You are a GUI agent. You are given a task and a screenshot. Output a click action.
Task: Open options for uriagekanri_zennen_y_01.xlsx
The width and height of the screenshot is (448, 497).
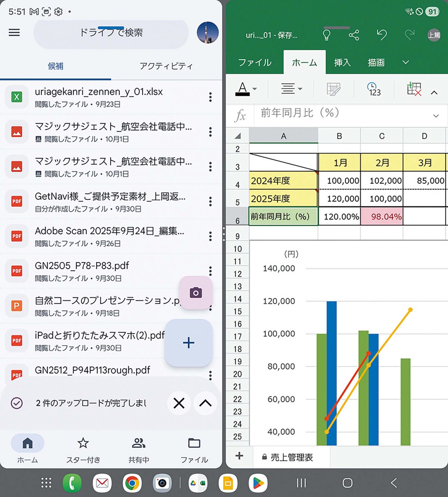coord(211,97)
